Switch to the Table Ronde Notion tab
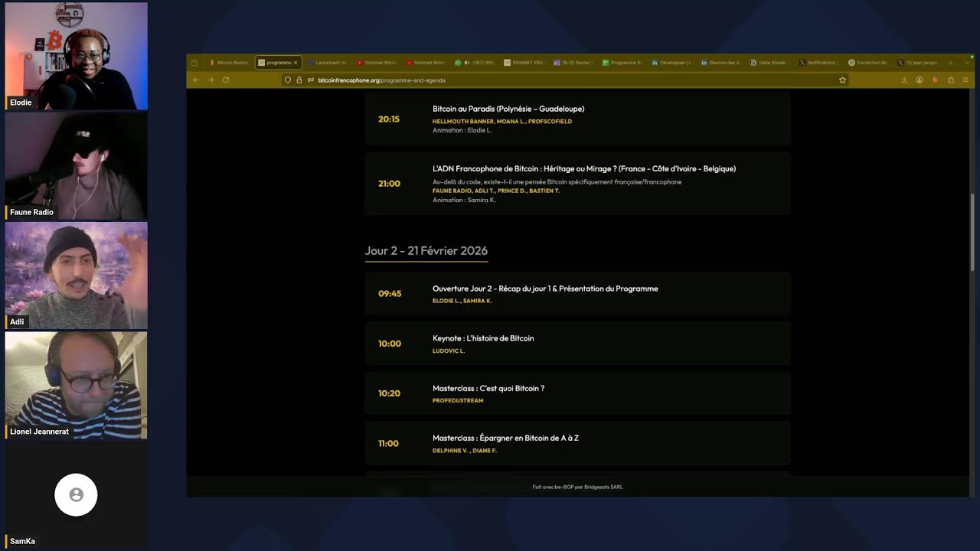 [x=769, y=63]
